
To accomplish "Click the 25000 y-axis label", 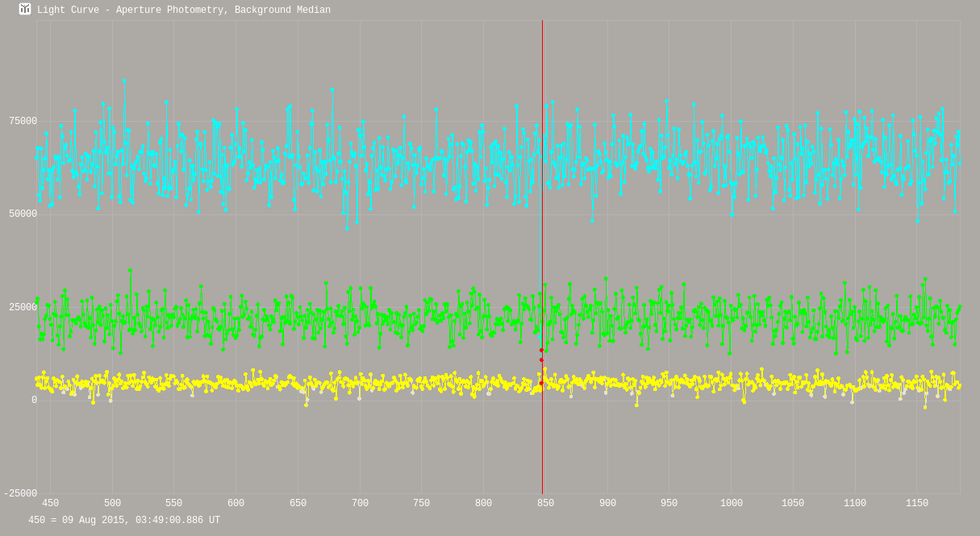I will pyautogui.click(x=23, y=308).
